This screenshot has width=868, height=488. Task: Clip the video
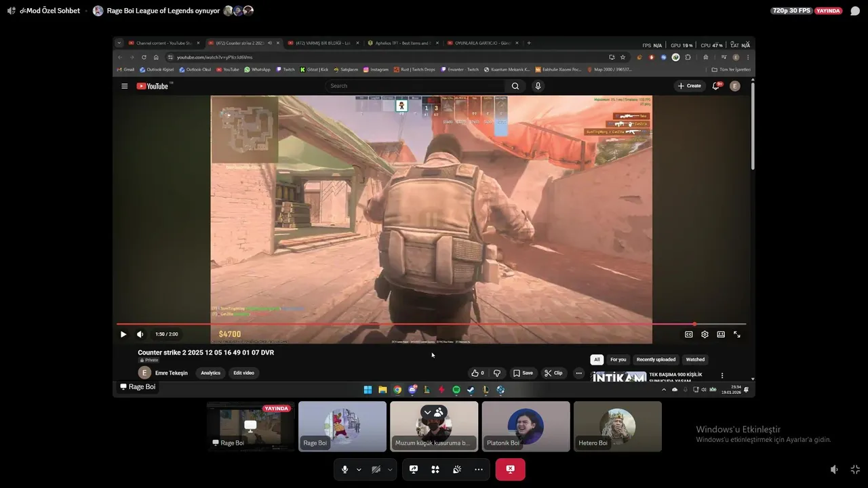(553, 373)
